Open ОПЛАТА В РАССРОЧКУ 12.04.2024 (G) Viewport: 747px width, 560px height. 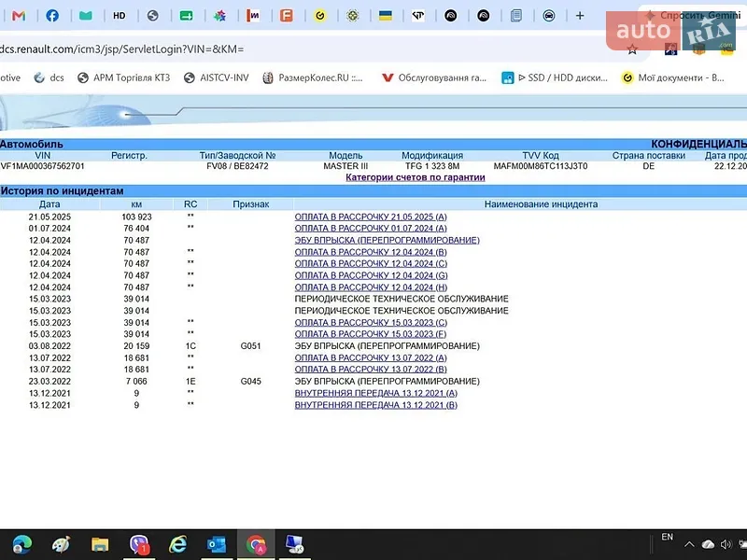coord(371,275)
